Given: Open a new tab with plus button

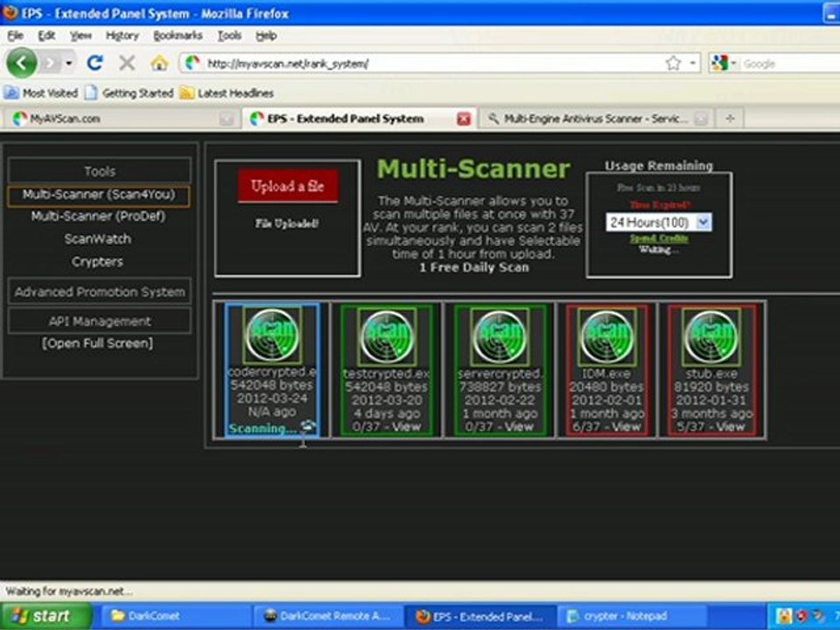Looking at the screenshot, I should tap(730, 118).
